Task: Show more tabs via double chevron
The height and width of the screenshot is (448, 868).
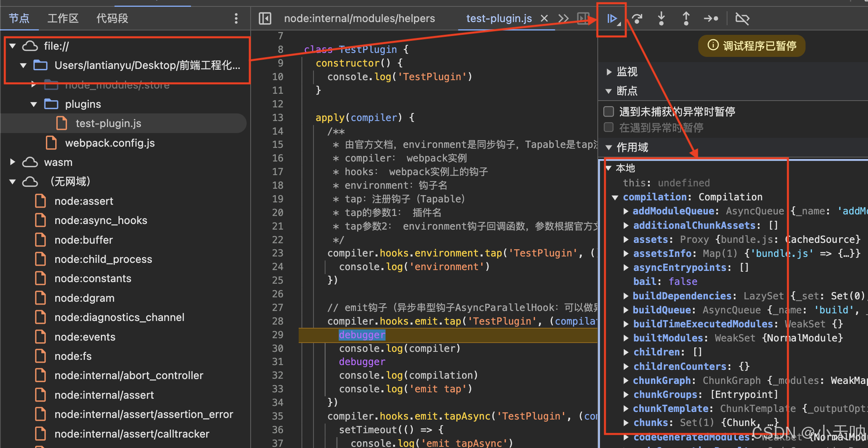Action: coord(563,18)
